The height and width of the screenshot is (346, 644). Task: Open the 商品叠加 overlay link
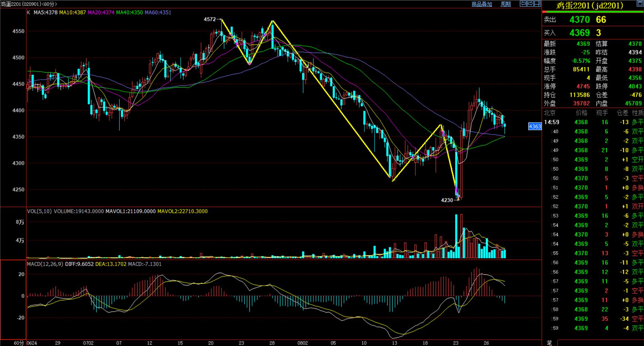(x=482, y=4)
